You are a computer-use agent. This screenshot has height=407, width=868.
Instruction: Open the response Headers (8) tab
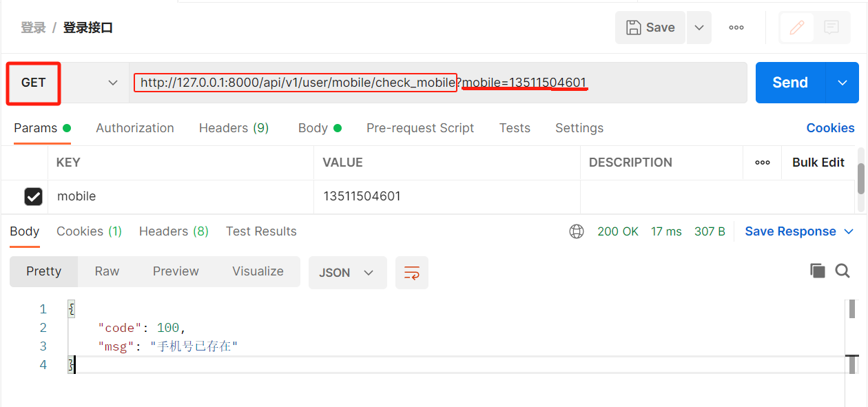pos(174,231)
